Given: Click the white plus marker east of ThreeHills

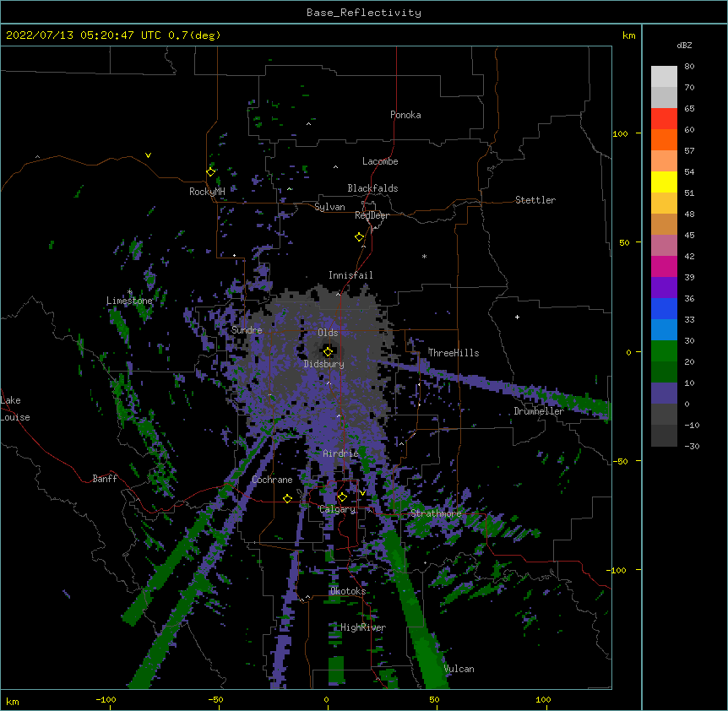Looking at the screenshot, I should tap(517, 317).
